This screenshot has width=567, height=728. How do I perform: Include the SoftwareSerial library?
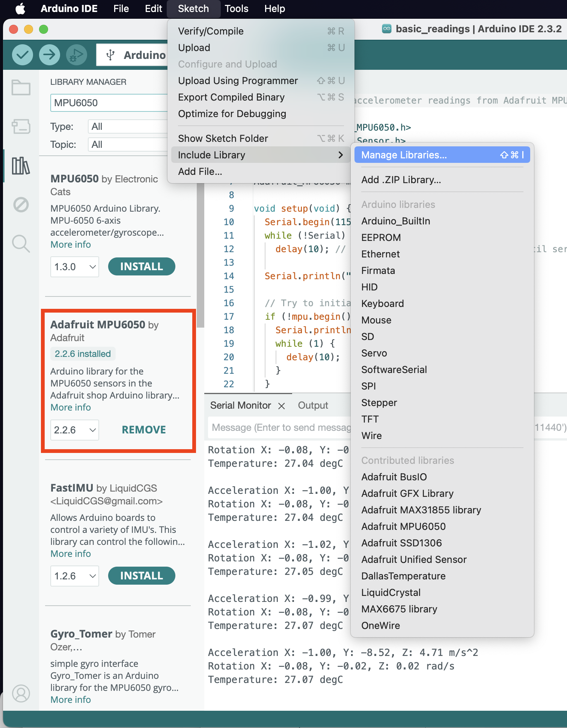(x=442, y=370)
